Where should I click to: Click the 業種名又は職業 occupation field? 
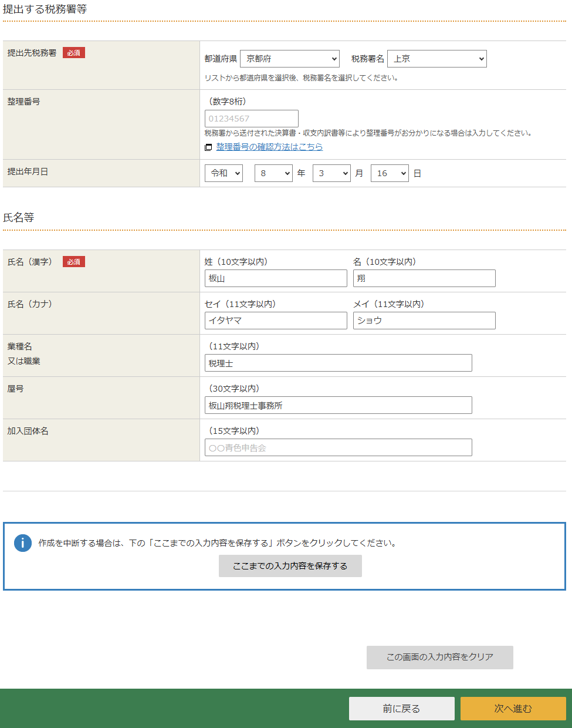point(338,363)
